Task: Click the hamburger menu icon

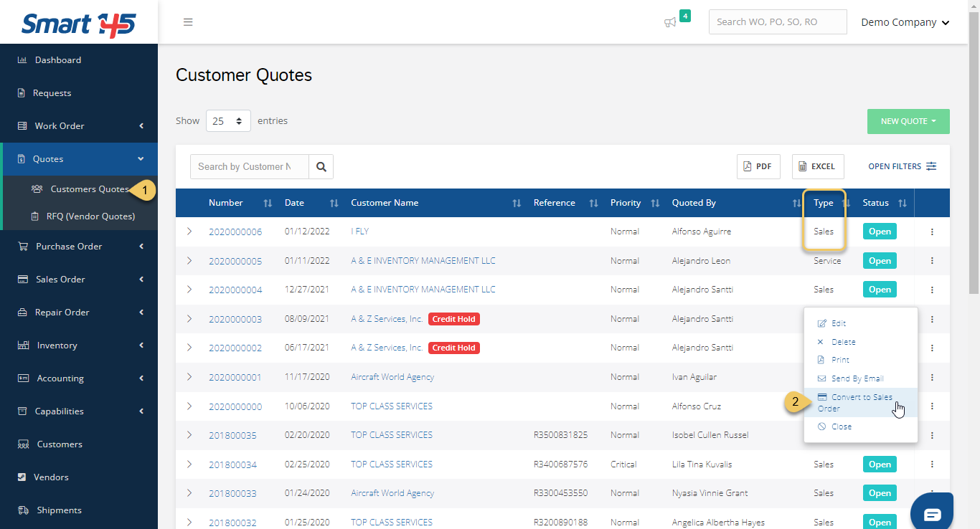Action: coord(188,22)
